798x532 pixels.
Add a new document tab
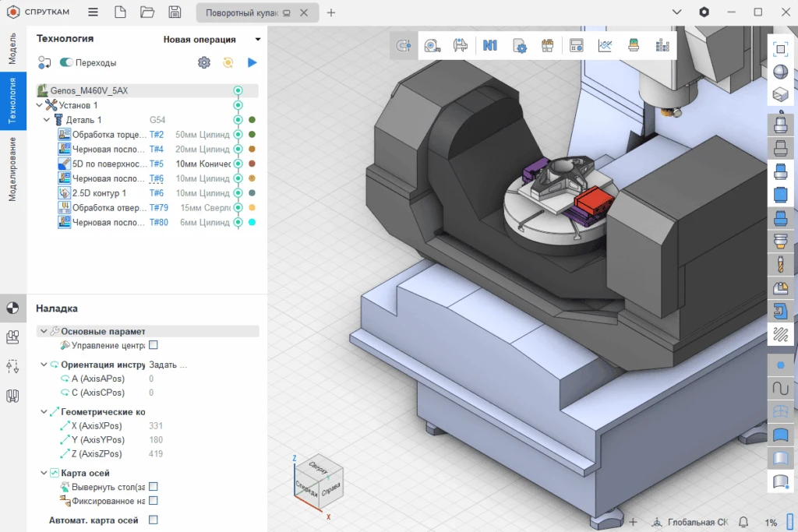(x=331, y=12)
